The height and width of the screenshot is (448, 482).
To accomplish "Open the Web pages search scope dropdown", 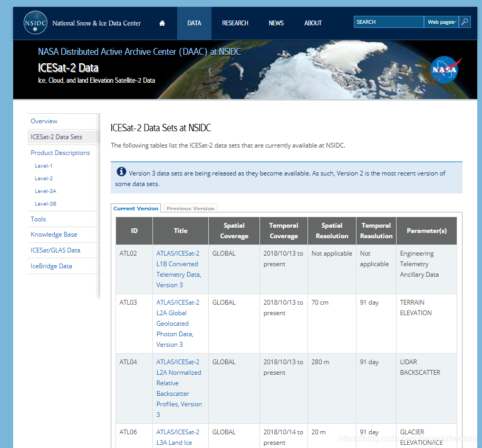I will click(441, 22).
